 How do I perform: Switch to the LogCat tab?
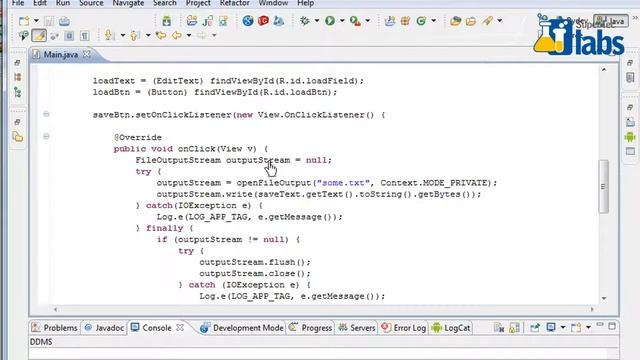(x=451, y=328)
